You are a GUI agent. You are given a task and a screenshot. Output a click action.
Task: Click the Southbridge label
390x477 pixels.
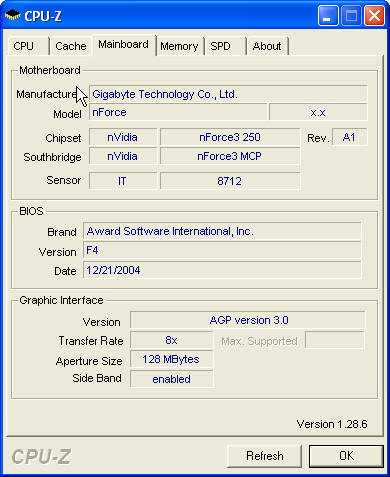(x=52, y=157)
